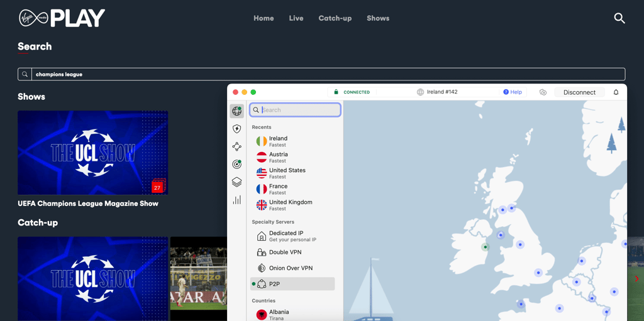Open The UCL Show thumbnail under Shows

pyautogui.click(x=93, y=153)
